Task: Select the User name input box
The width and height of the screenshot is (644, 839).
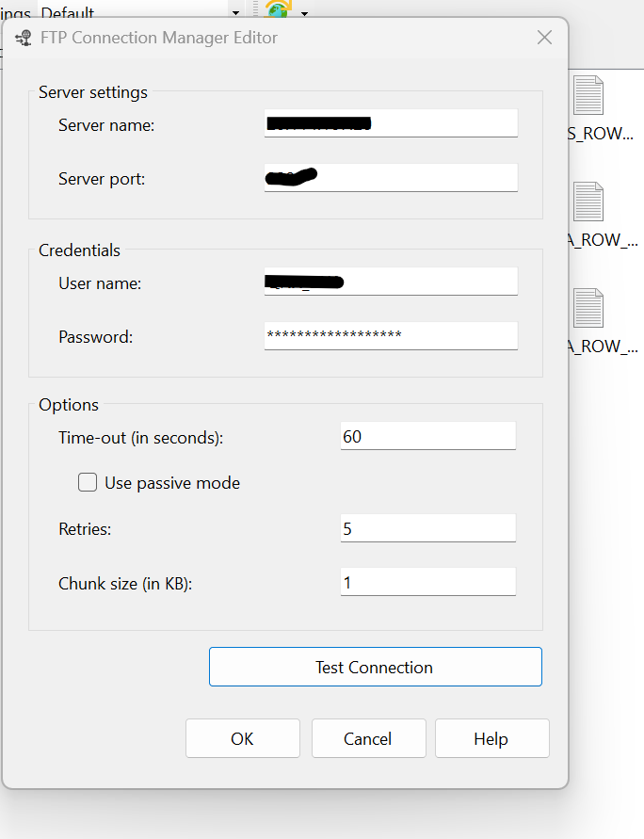Action: point(391,282)
